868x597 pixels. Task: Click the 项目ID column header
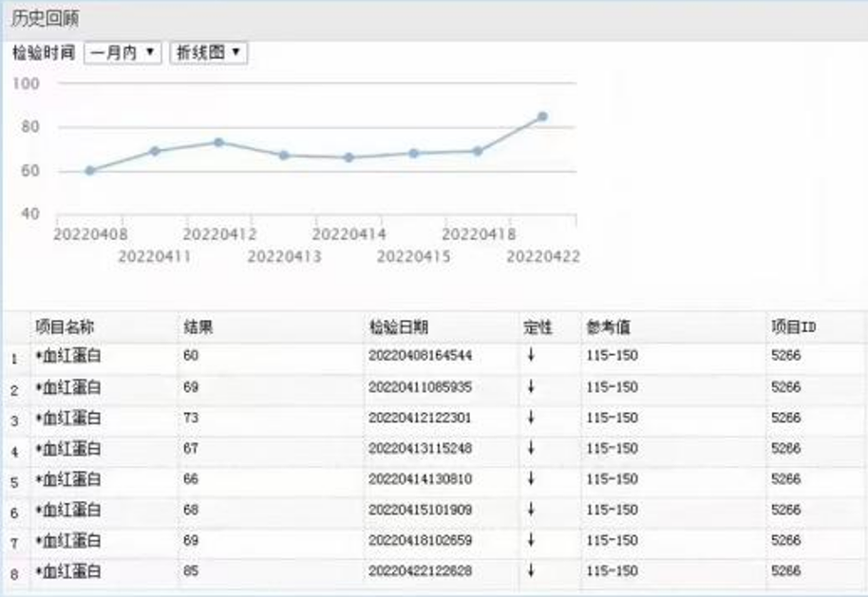coord(794,327)
